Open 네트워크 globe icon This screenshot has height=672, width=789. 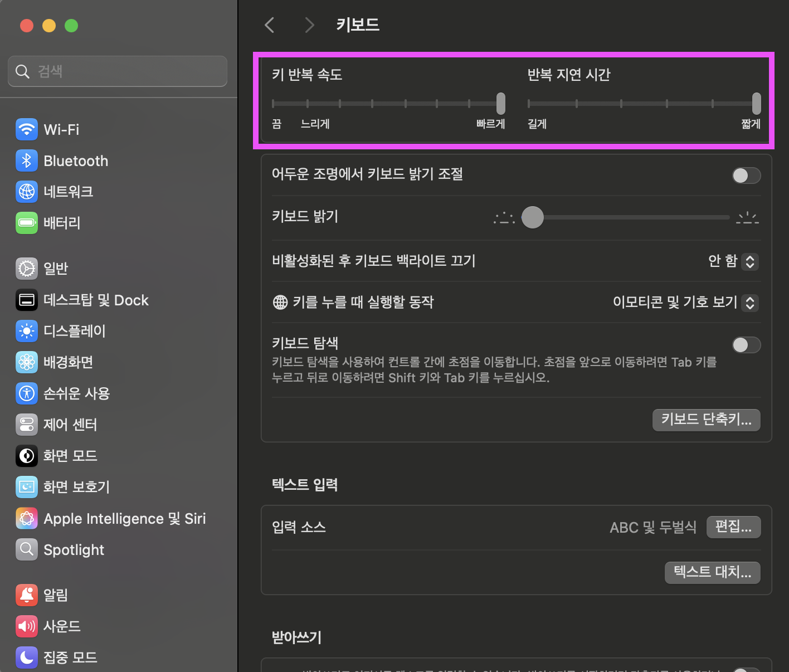tap(27, 192)
